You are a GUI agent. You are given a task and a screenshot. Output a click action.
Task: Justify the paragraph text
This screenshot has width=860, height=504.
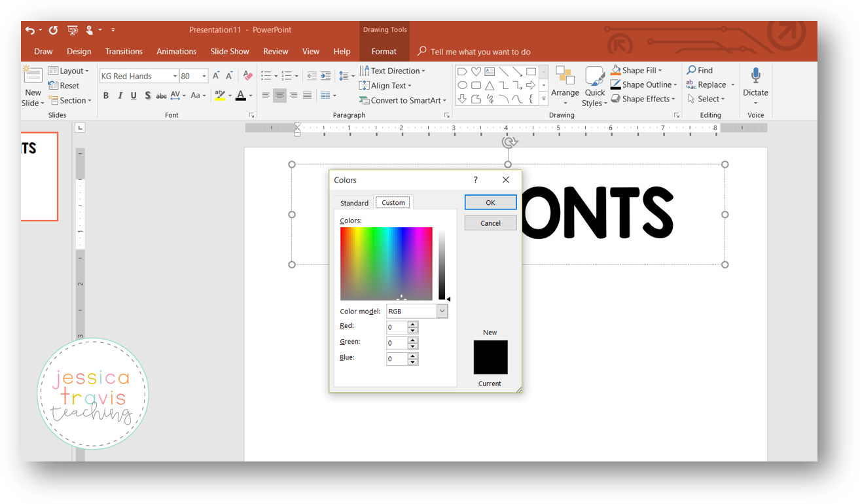point(307,96)
